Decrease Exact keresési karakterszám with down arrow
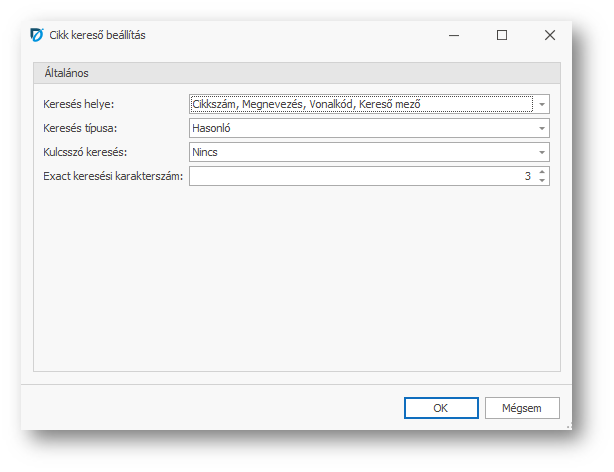614x472 pixels. [x=541, y=180]
